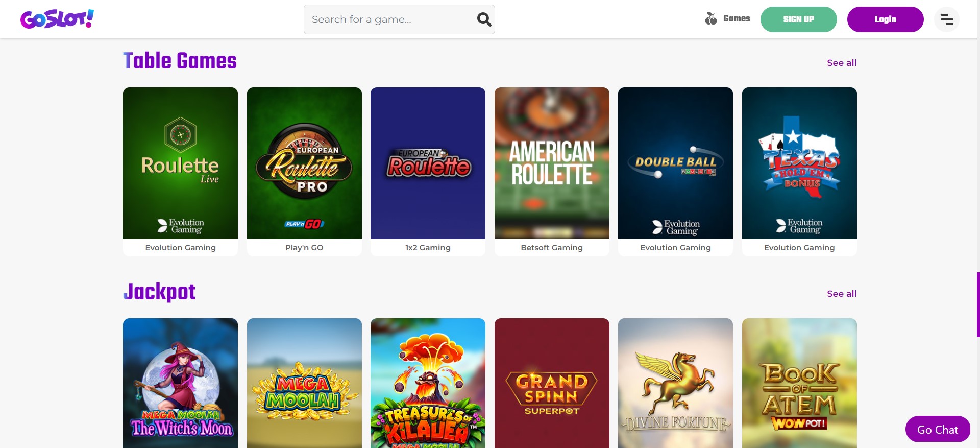
Task: Click See all for Jackpot
Action: [x=842, y=294]
